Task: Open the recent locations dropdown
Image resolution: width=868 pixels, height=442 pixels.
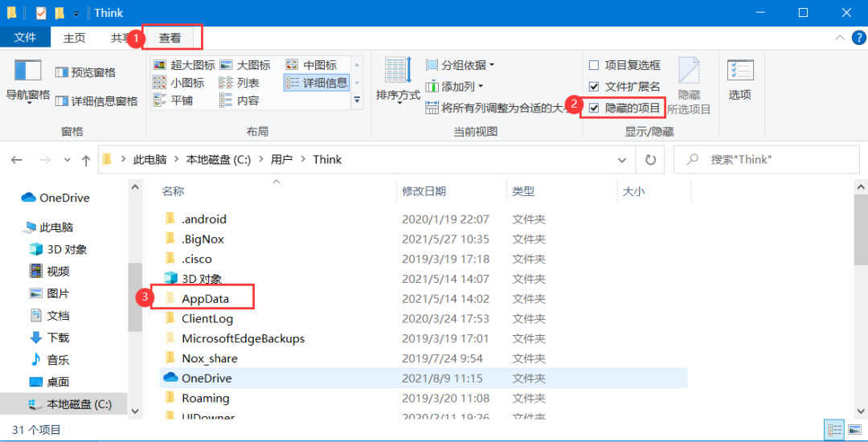Action: coord(67,160)
